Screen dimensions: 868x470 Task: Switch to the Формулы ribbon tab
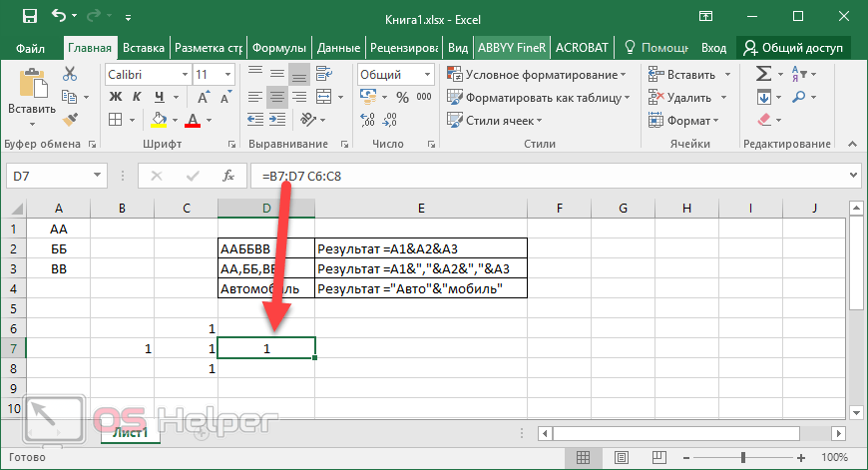(278, 47)
